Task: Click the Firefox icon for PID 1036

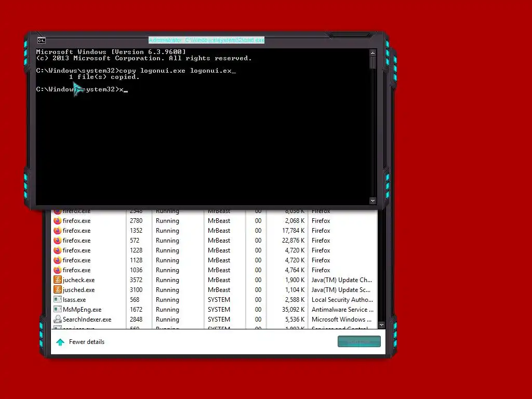Action: tap(57, 270)
